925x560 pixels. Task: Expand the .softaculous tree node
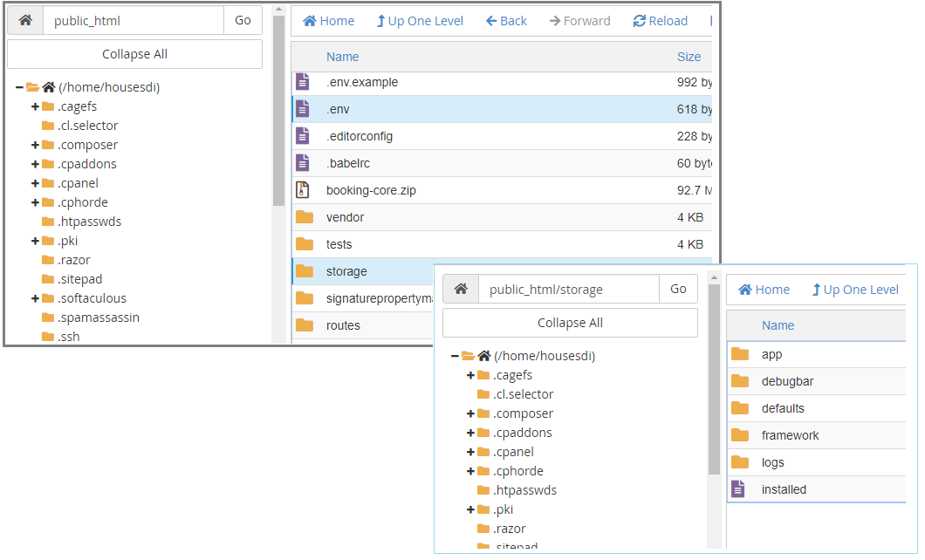35,298
